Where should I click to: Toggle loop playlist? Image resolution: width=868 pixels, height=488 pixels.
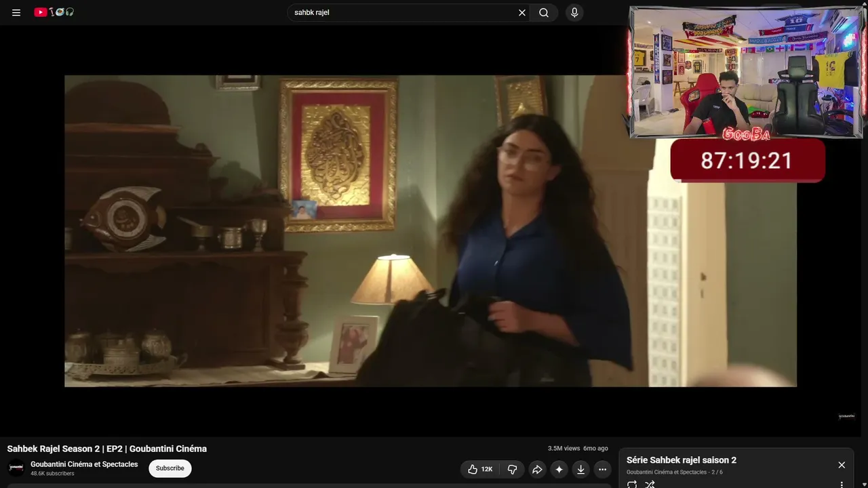coord(632,484)
